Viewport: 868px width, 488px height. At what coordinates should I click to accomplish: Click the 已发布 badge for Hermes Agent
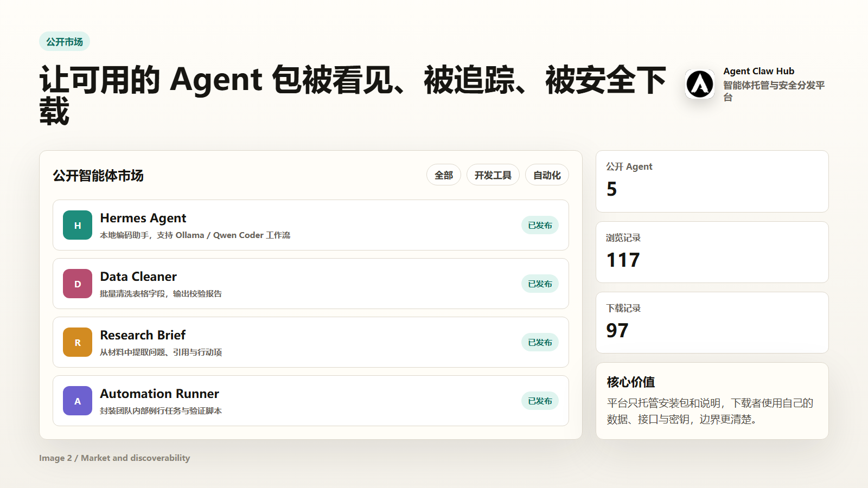click(540, 225)
